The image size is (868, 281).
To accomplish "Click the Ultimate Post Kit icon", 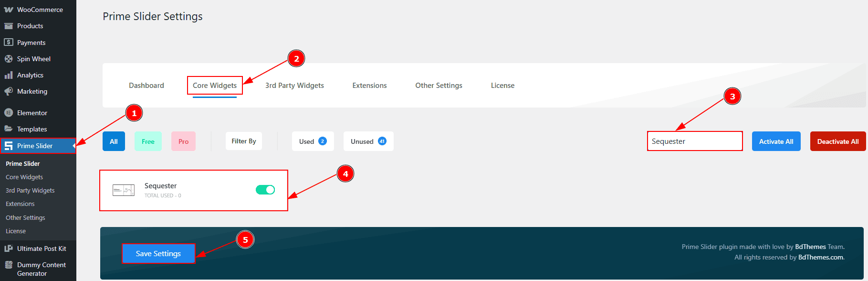I will click(x=9, y=249).
